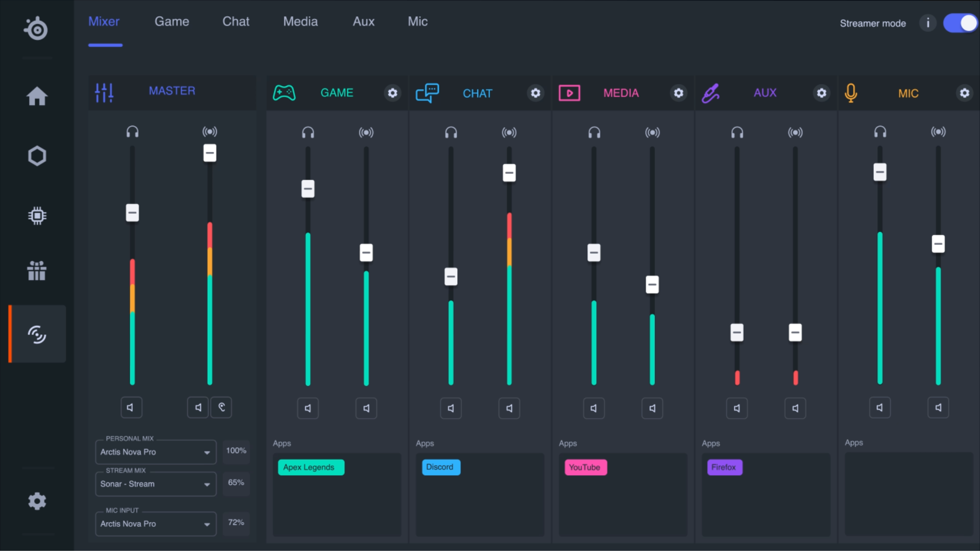Image resolution: width=980 pixels, height=551 pixels.
Task: Turn off the Streamer mode switch
Action: tap(960, 23)
